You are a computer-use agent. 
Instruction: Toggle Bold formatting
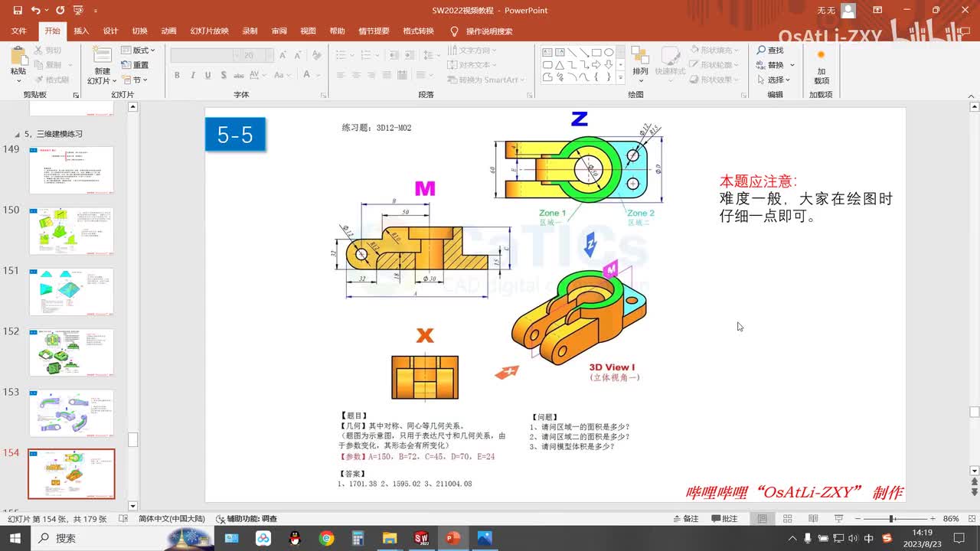(177, 75)
